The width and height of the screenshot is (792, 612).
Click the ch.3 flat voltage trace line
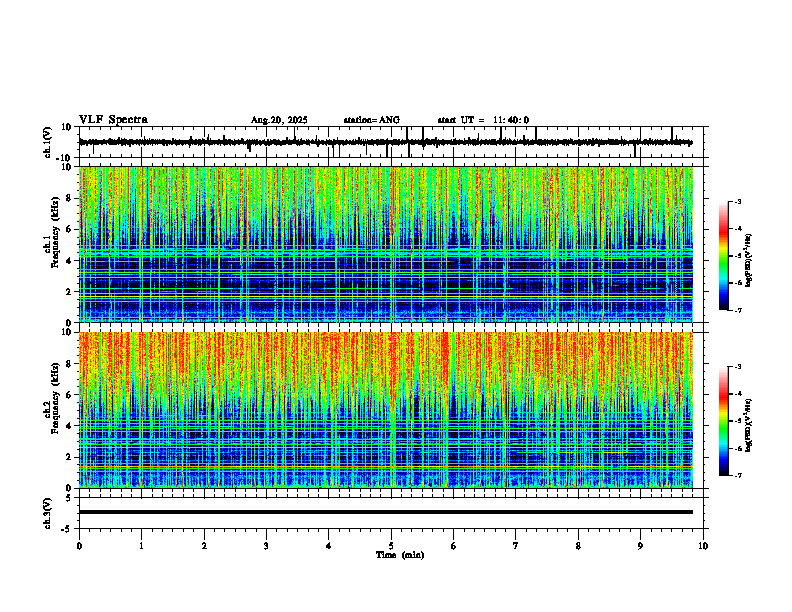point(385,512)
